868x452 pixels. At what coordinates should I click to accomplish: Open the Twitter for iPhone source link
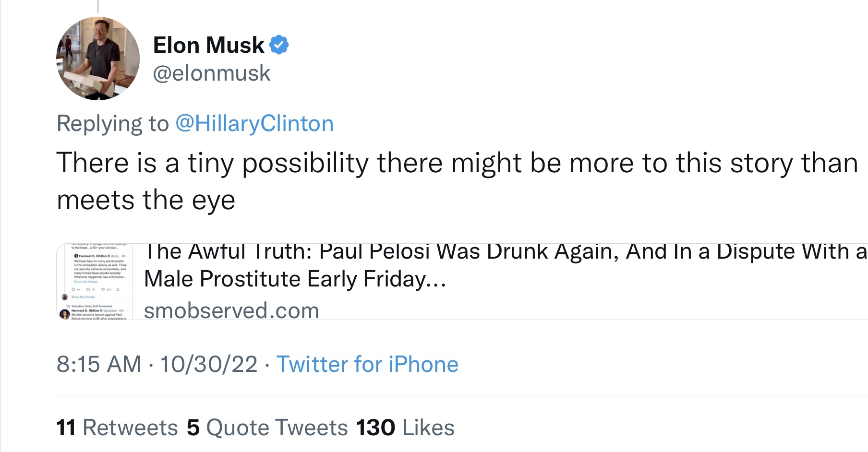(x=367, y=364)
